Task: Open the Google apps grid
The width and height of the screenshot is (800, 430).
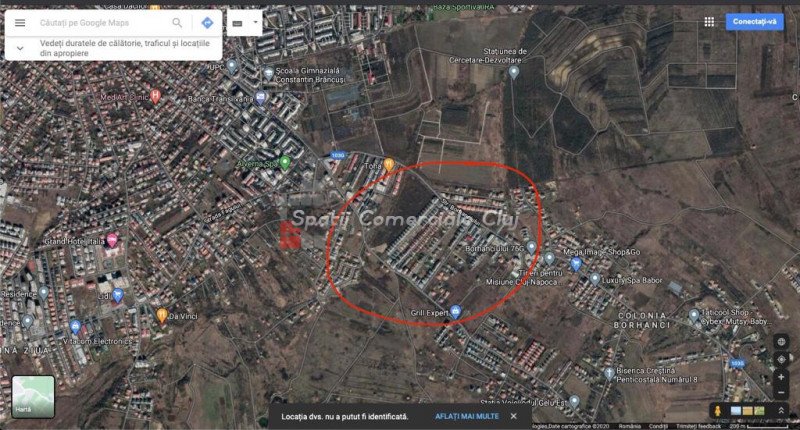Action: 709,21
